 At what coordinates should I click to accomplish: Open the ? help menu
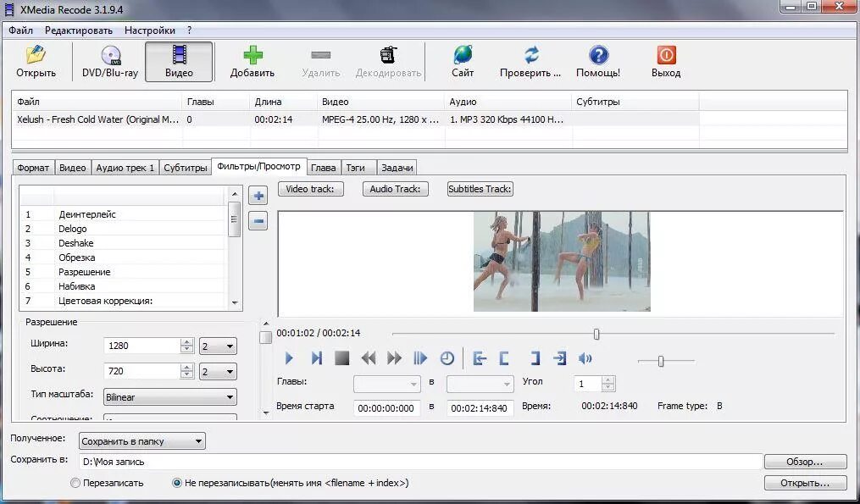(189, 30)
